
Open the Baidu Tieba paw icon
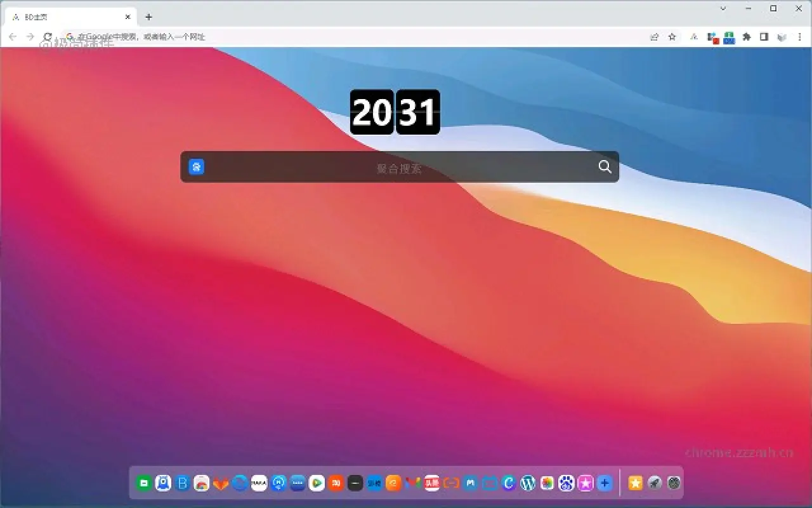pyautogui.click(x=566, y=483)
